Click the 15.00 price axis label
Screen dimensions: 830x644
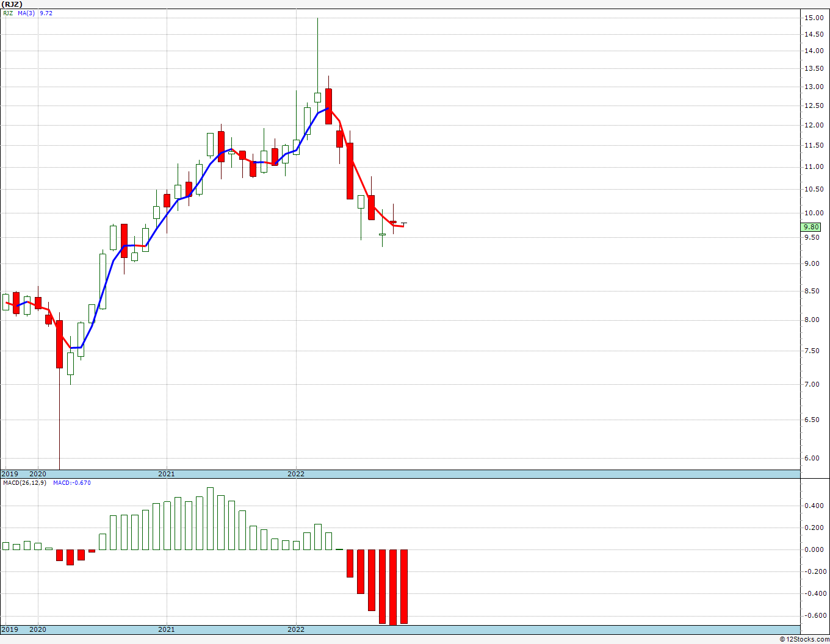click(x=813, y=18)
